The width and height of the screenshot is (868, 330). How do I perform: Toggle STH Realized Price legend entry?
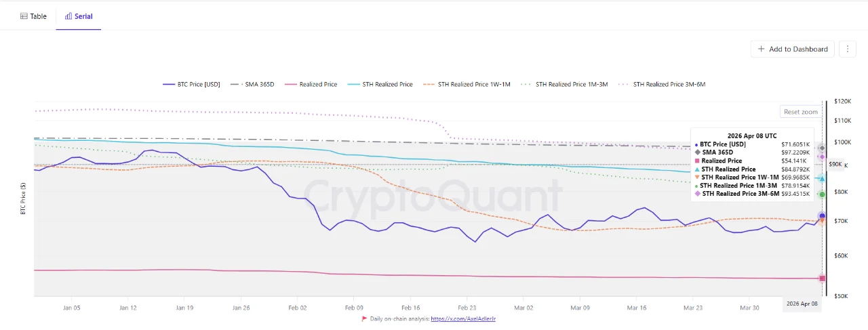(x=380, y=85)
